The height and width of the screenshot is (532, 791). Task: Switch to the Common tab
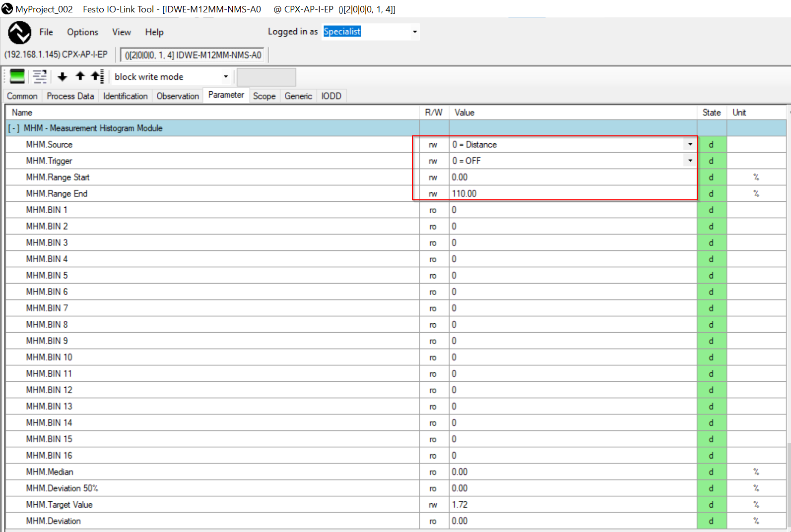pos(22,96)
